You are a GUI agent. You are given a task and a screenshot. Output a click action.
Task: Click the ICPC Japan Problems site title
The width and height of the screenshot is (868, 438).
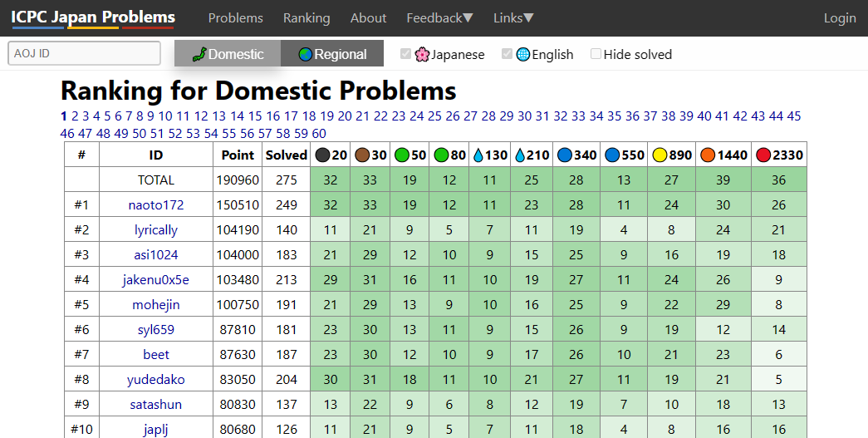coord(93,17)
